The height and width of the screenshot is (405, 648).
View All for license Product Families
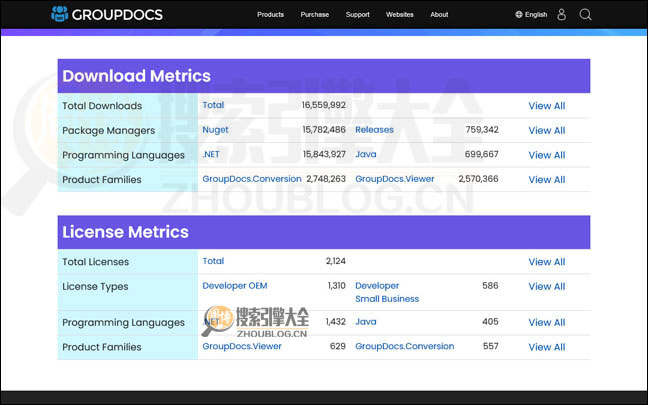546,347
